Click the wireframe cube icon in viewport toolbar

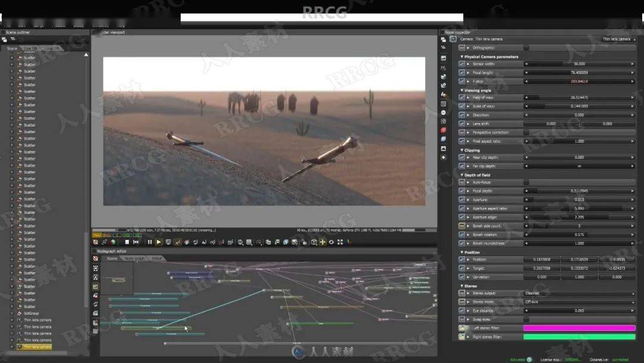click(314, 242)
